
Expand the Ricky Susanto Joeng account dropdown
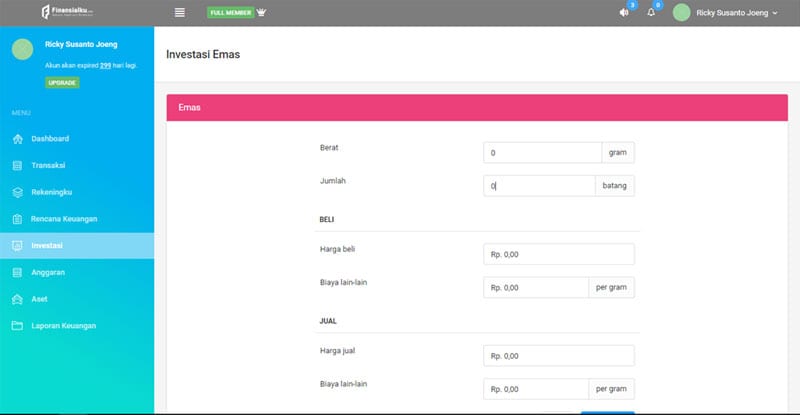point(737,13)
